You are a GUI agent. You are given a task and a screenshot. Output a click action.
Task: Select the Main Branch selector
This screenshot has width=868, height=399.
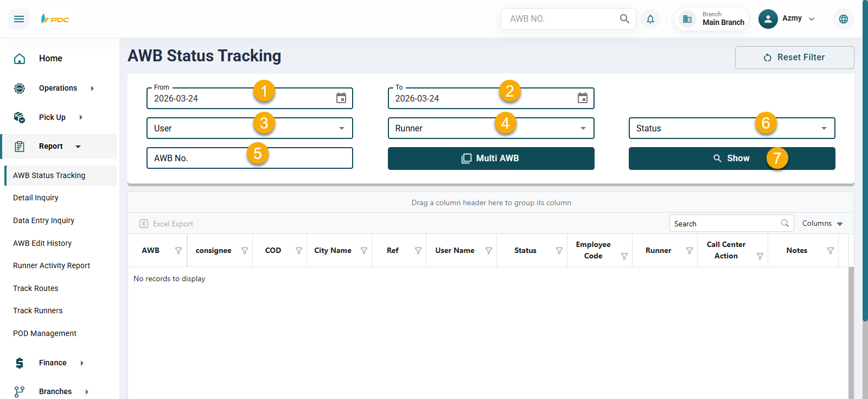click(x=711, y=19)
